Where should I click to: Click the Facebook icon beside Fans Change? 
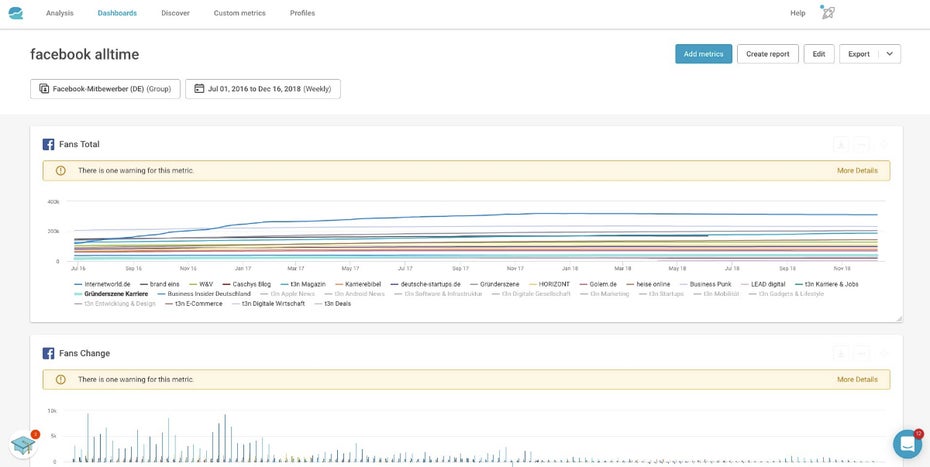[x=49, y=353]
